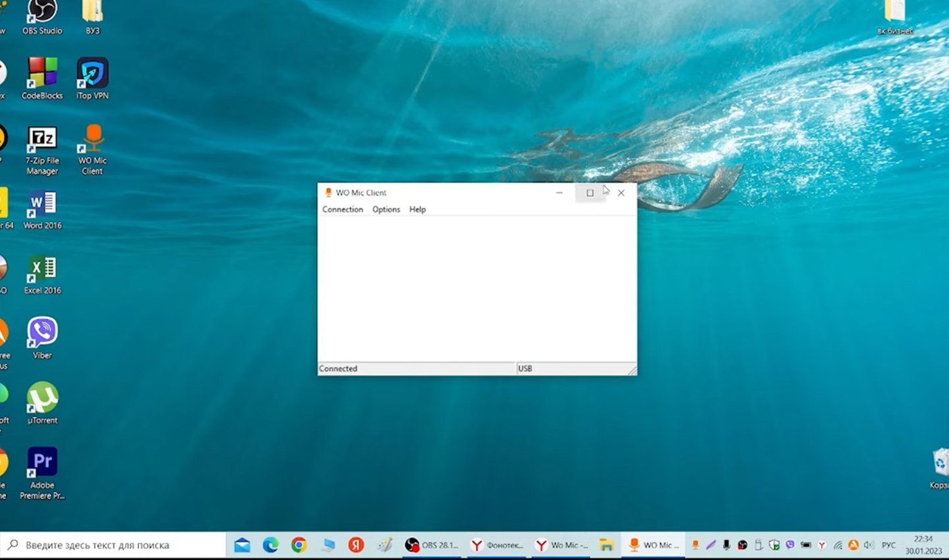Click the WO Mic tray icon
949x560 pixels.
695,545
